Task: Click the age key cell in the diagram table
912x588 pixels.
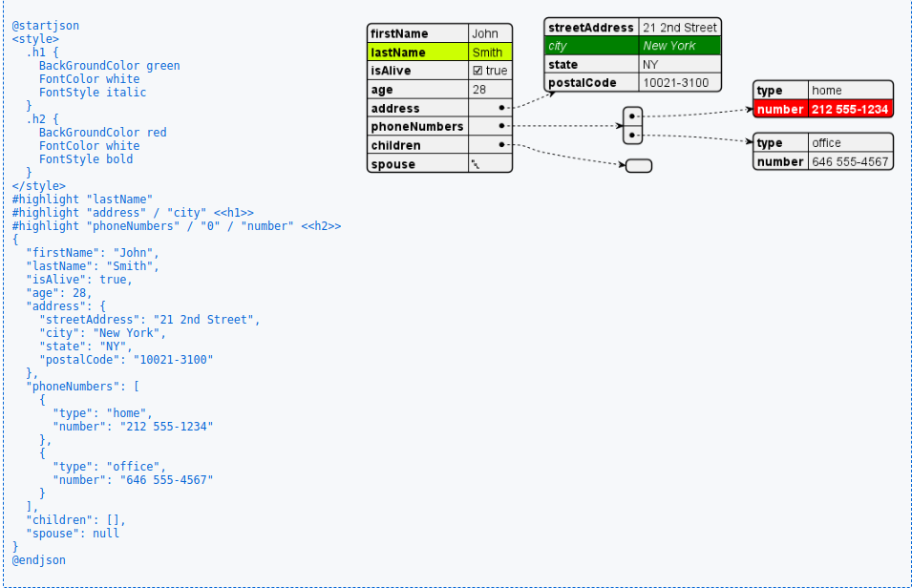Action: point(418,90)
